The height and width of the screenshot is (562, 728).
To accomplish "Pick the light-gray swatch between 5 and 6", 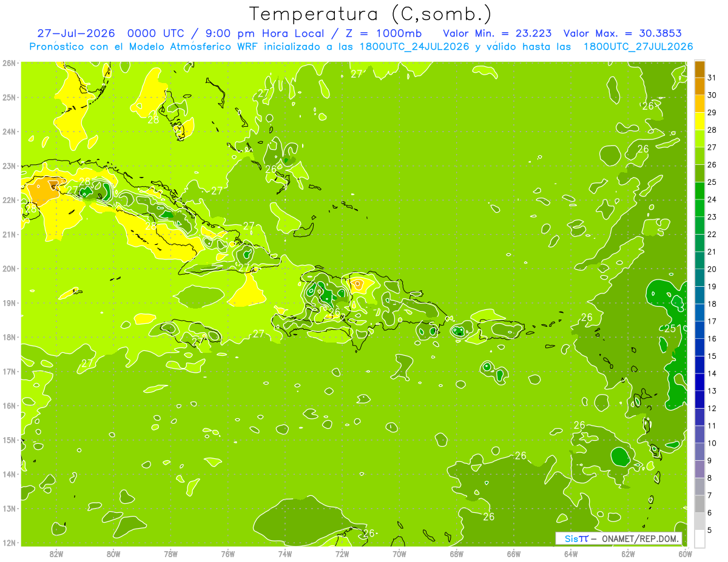I will (699, 521).
